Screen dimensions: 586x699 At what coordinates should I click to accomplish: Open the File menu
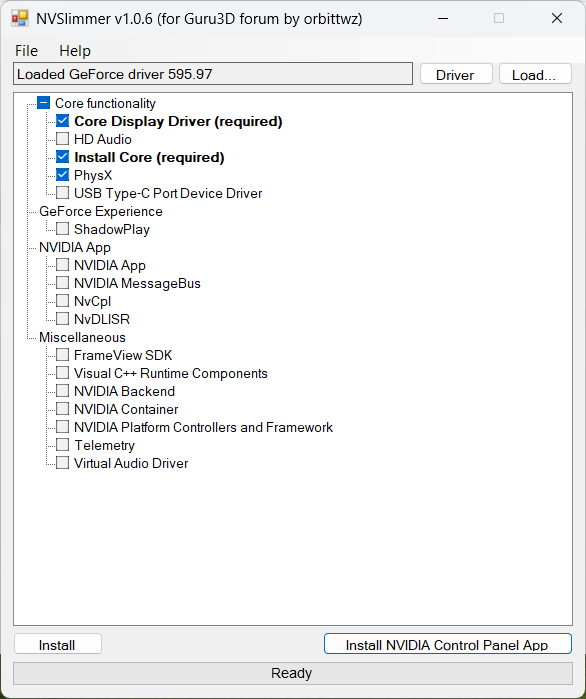click(26, 50)
